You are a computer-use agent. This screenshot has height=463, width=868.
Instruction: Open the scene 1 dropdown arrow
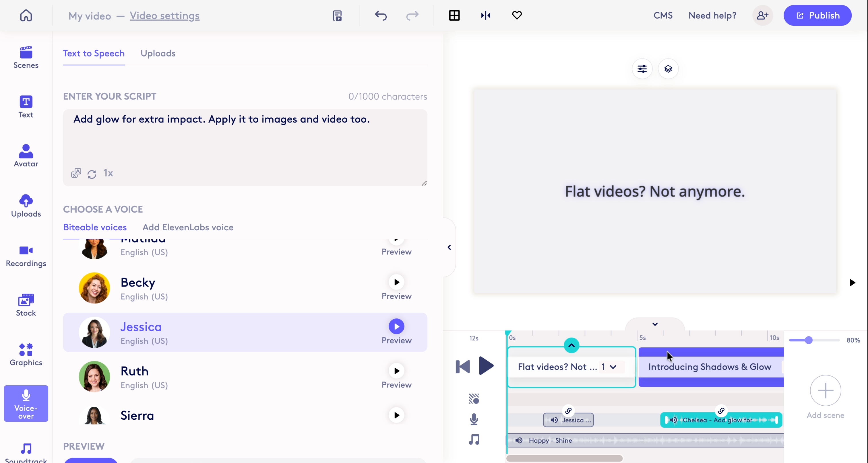point(613,367)
